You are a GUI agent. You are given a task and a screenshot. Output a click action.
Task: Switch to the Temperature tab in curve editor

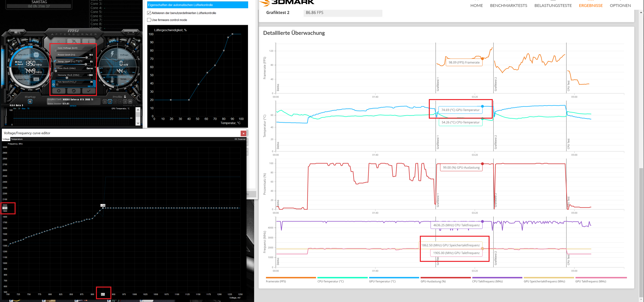coord(17,139)
